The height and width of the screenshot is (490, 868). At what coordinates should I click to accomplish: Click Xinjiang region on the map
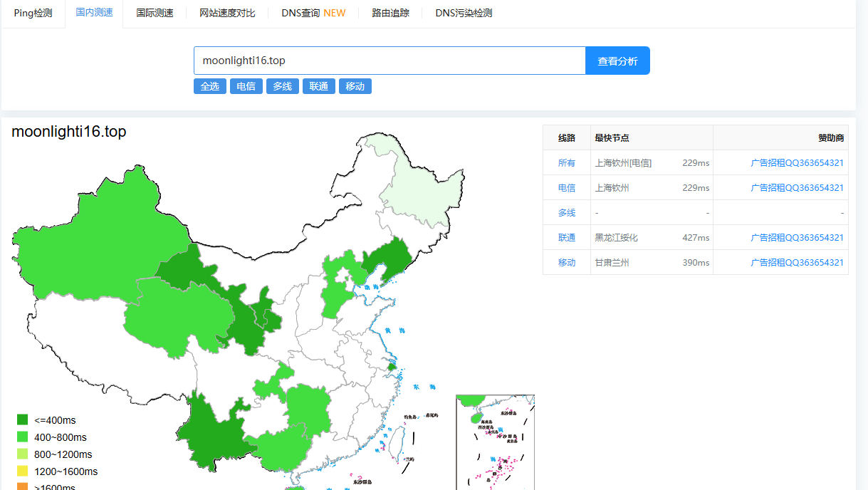(x=100, y=239)
